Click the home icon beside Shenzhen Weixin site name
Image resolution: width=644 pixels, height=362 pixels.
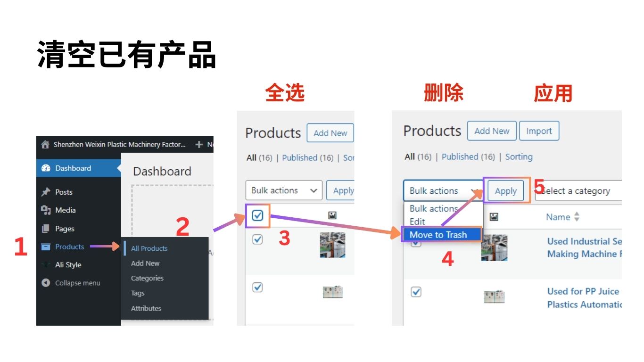(x=45, y=145)
